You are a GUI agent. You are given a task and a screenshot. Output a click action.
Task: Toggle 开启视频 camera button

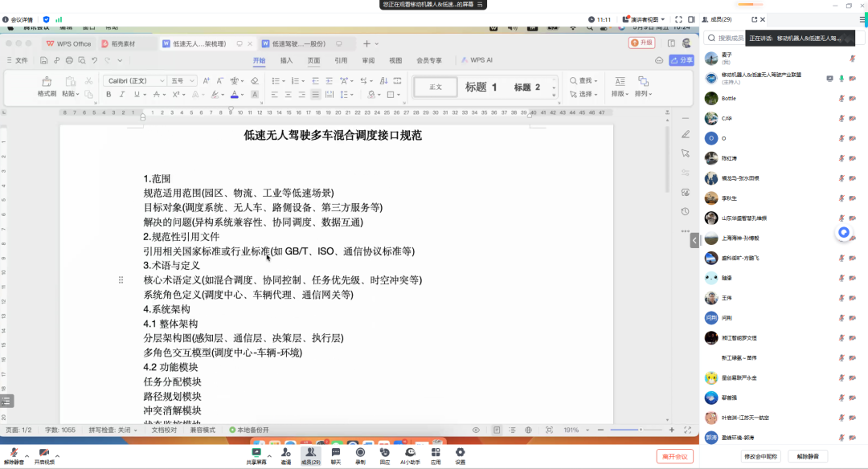[43, 455]
